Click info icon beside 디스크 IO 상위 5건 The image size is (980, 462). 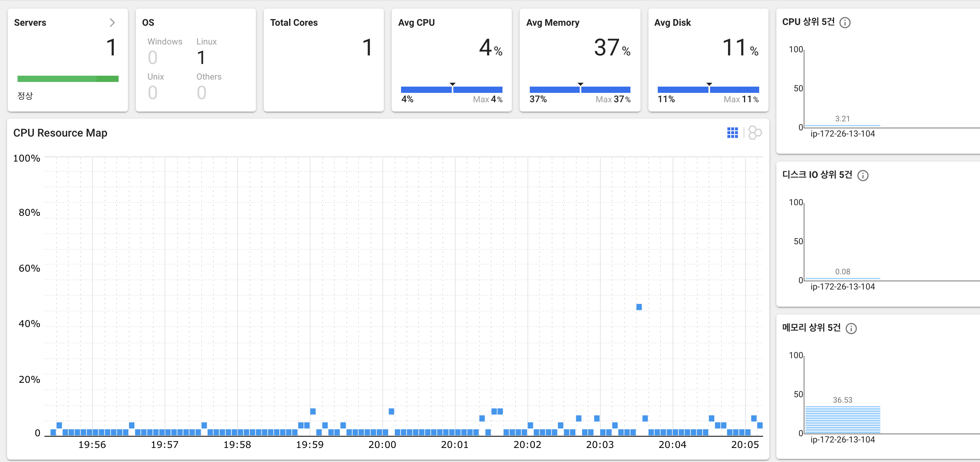863,176
